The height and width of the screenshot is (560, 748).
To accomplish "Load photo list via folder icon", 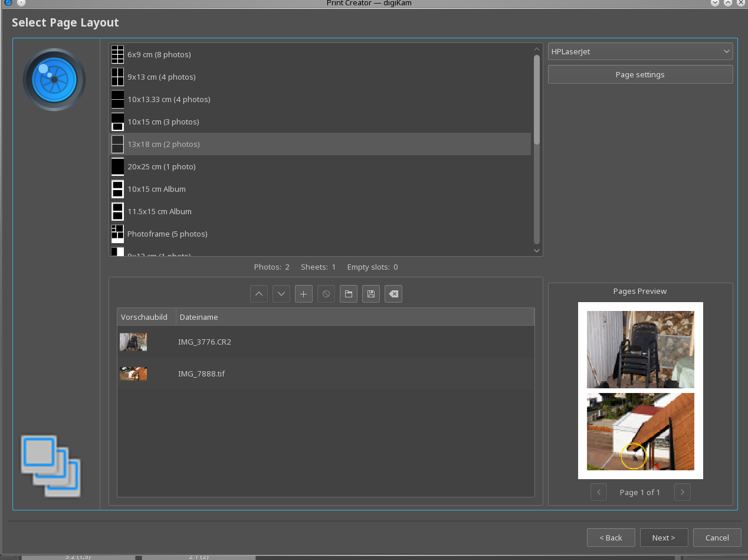I will (x=349, y=294).
